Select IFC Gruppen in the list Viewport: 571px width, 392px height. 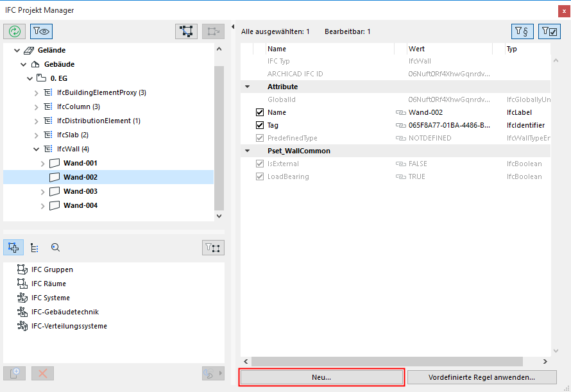[52, 269]
